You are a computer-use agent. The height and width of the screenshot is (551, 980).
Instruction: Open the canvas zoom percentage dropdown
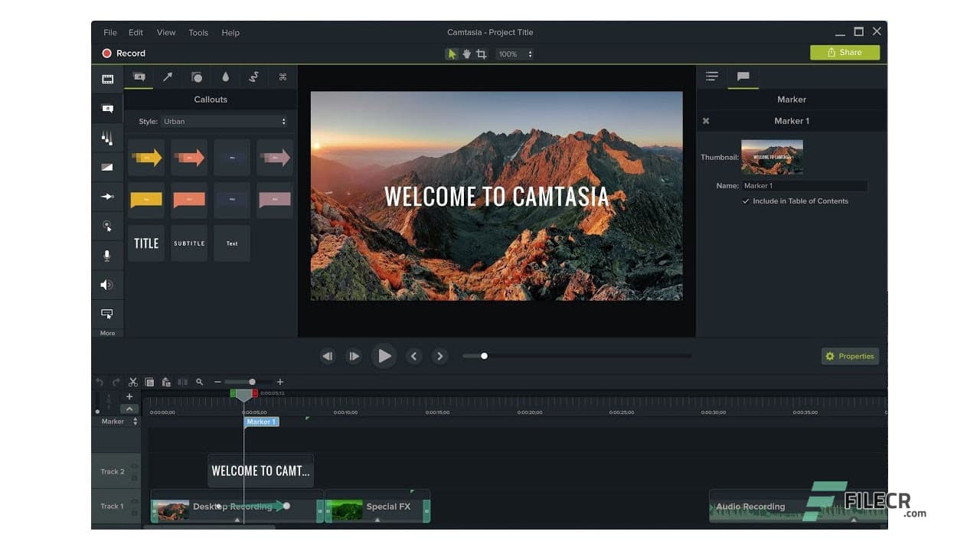514,54
